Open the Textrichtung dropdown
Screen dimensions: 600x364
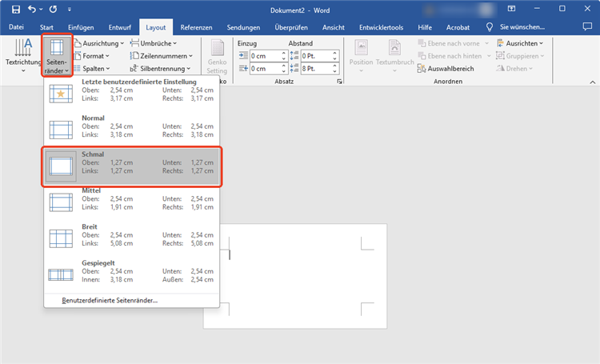pyautogui.click(x=23, y=56)
